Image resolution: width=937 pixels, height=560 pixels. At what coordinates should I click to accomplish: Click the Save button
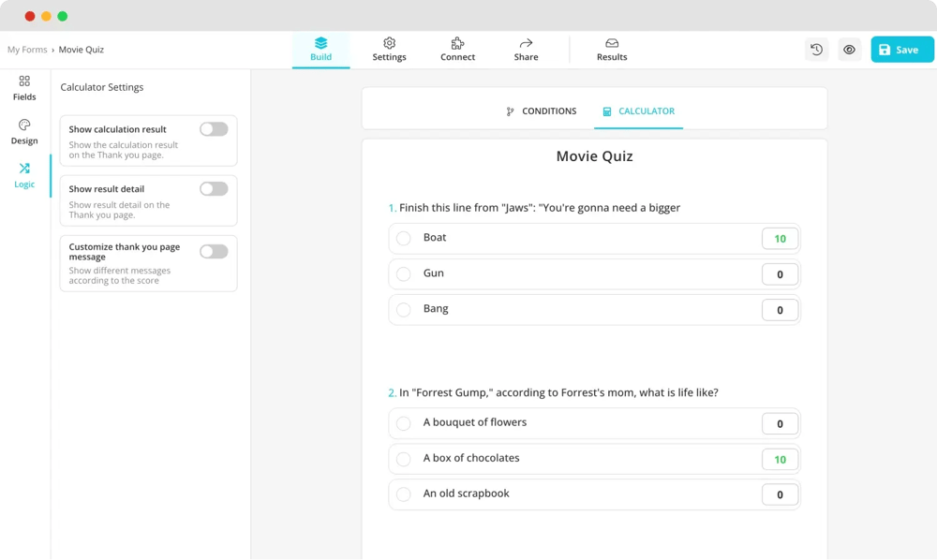(x=901, y=50)
